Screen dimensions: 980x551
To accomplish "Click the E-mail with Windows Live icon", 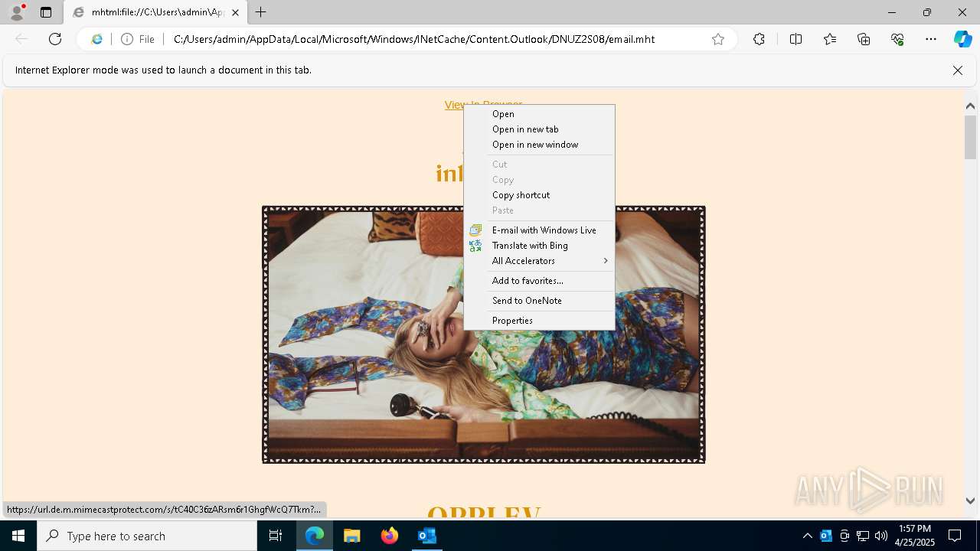I will click(x=475, y=230).
